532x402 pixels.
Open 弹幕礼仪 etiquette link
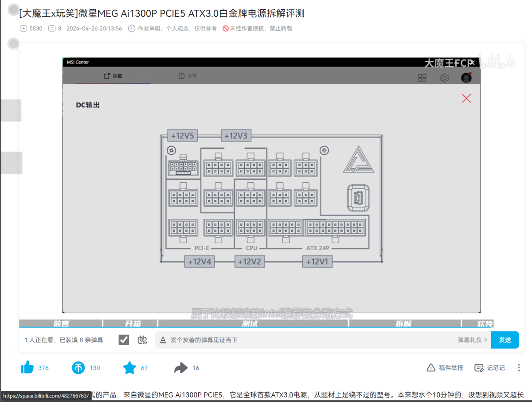(473, 340)
